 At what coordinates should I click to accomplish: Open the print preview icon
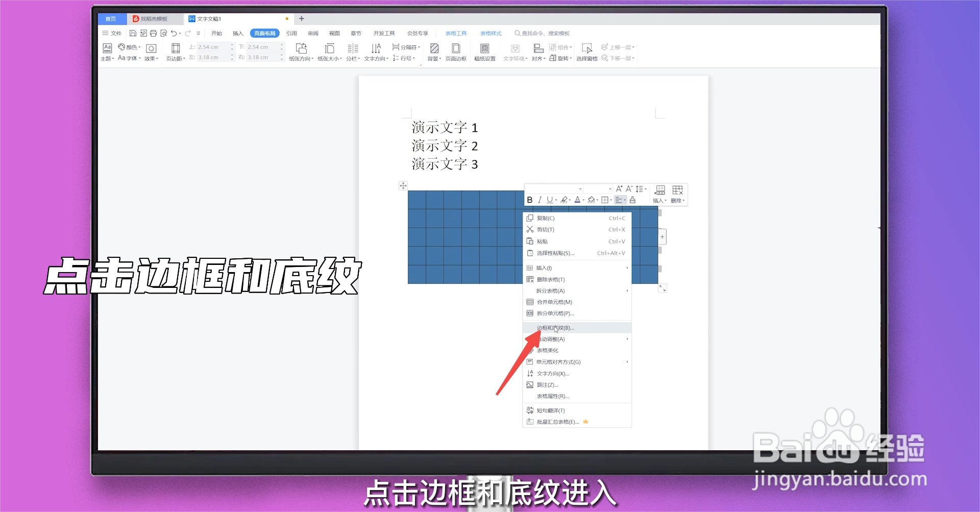164,33
